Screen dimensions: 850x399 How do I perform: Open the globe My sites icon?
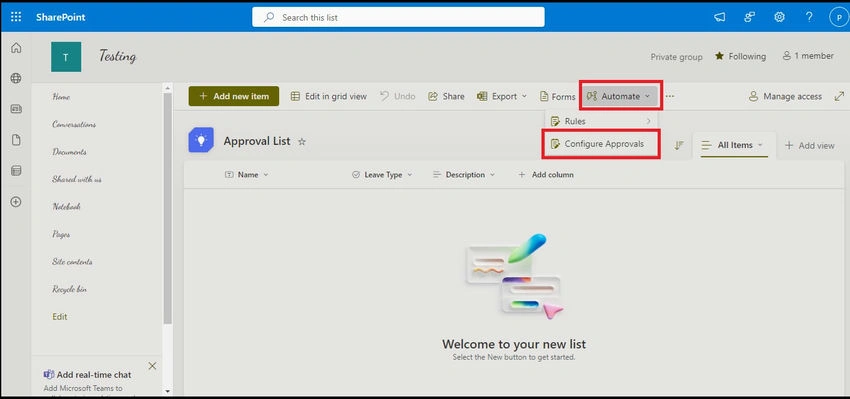(16, 79)
